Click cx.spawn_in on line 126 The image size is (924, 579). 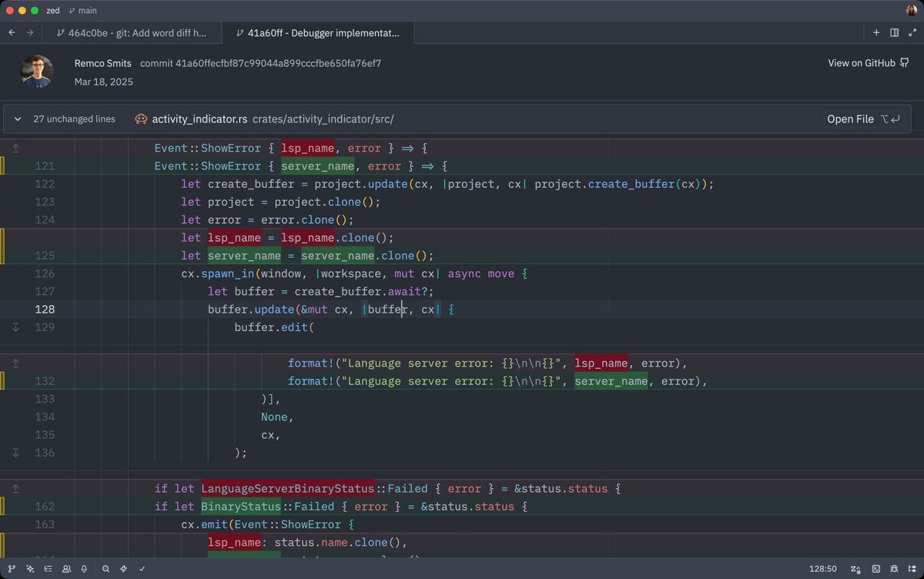tap(218, 273)
